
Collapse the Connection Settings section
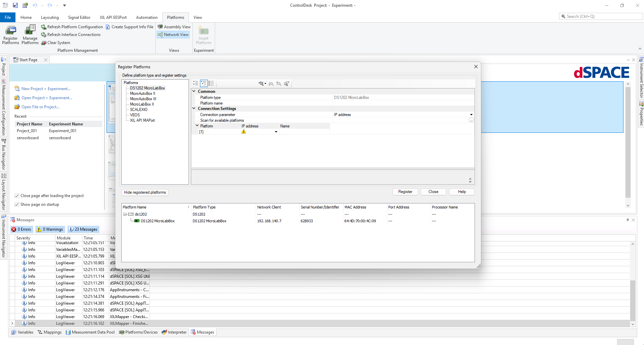(194, 109)
